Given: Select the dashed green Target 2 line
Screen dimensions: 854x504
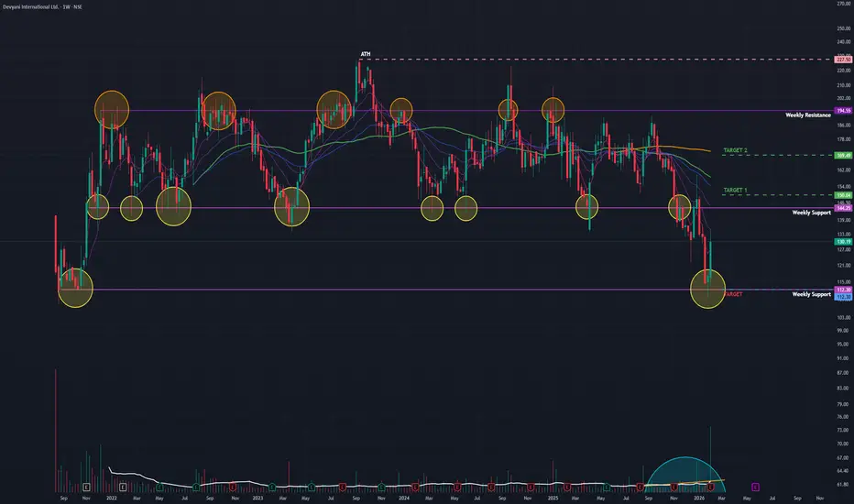Looking at the screenshot, I should pos(778,155).
